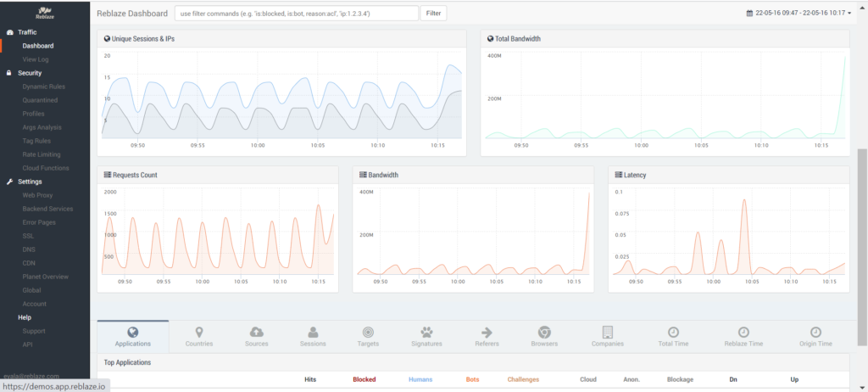Open CDN settings in the sidebar

click(29, 263)
